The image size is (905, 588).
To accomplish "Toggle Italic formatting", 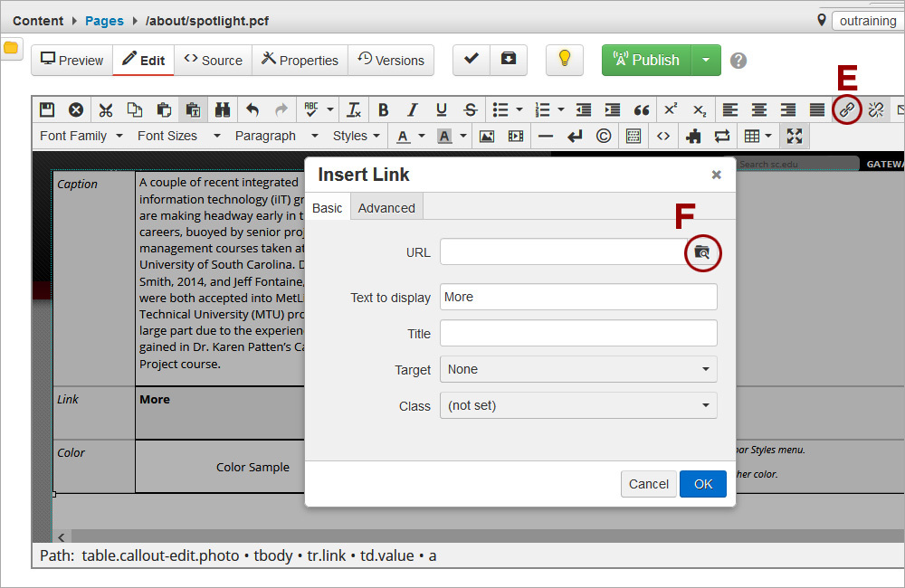I will coord(412,109).
